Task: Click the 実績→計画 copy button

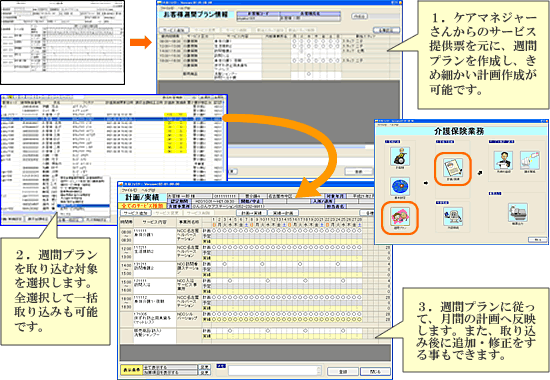Action: 283,213
